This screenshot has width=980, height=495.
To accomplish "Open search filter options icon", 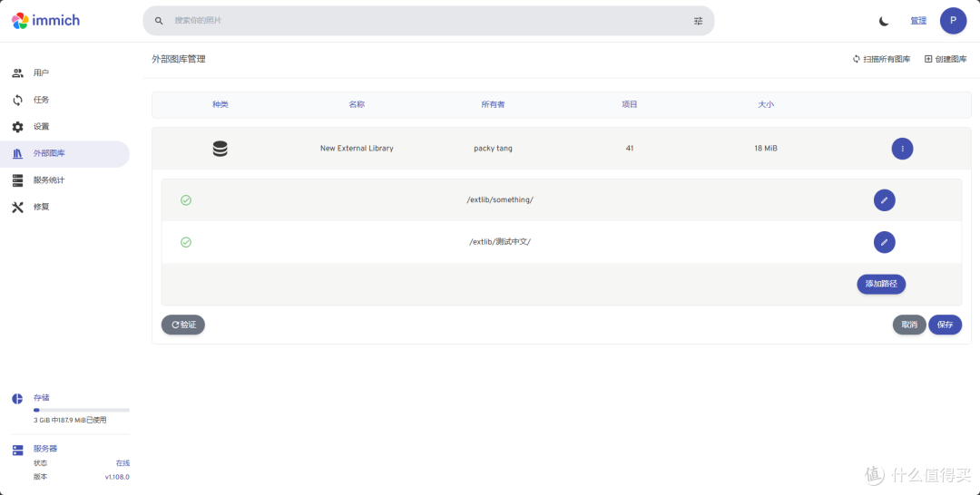I will (698, 21).
